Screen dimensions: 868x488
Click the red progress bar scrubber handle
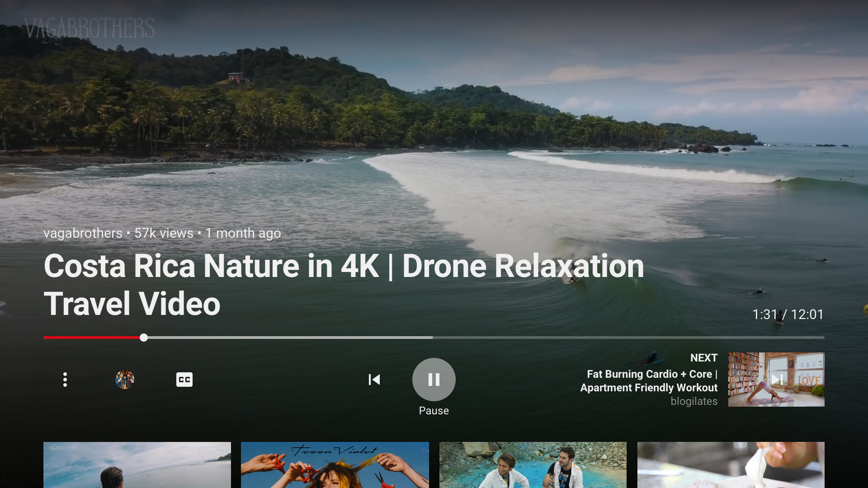pos(143,338)
